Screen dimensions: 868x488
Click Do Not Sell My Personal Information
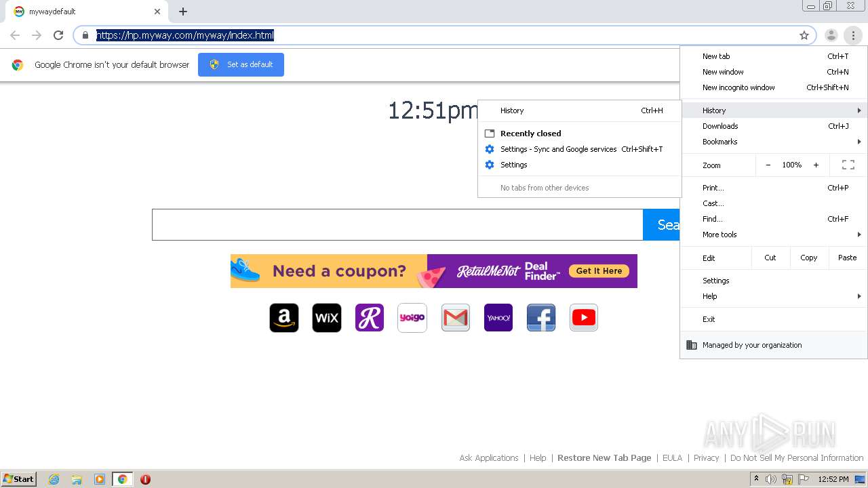797,458
